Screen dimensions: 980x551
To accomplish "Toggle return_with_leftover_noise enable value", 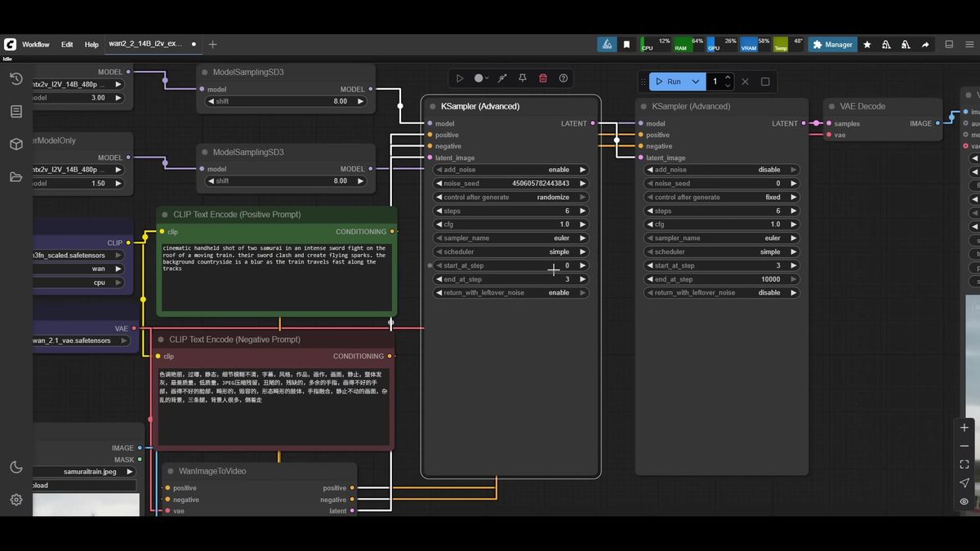I will (510, 292).
